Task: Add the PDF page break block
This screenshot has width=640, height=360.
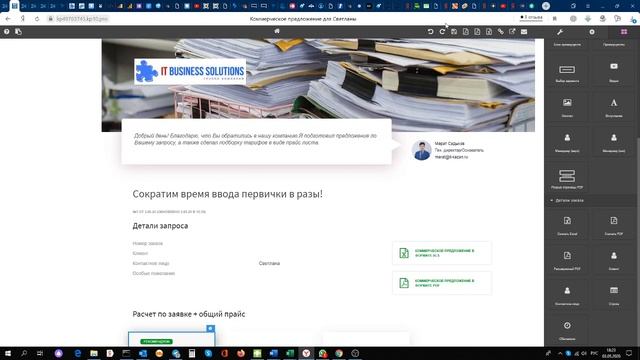Action: 567,180
